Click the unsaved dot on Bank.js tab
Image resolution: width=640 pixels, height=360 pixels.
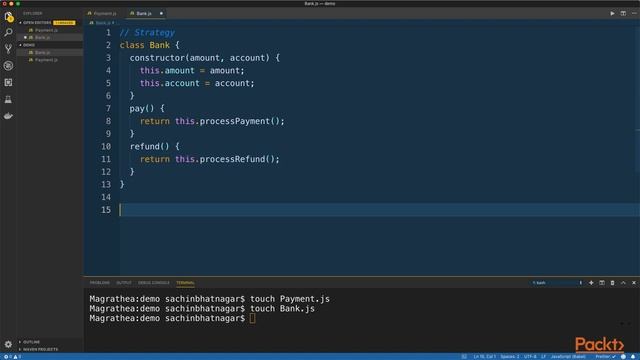coord(161,13)
